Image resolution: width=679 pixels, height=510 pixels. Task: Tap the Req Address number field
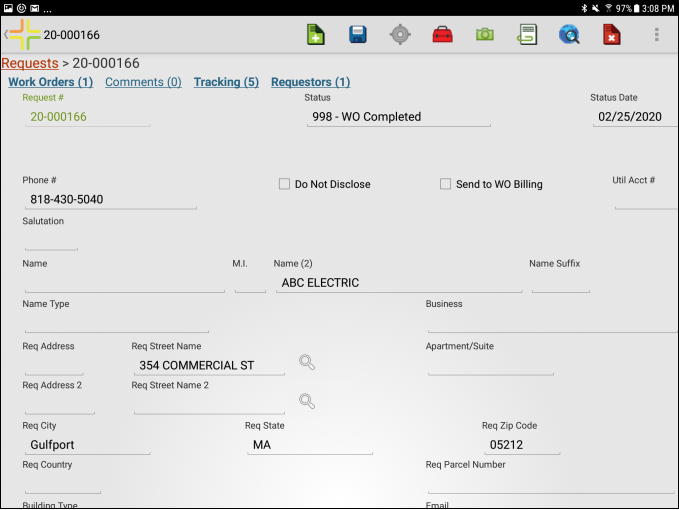tap(54, 366)
